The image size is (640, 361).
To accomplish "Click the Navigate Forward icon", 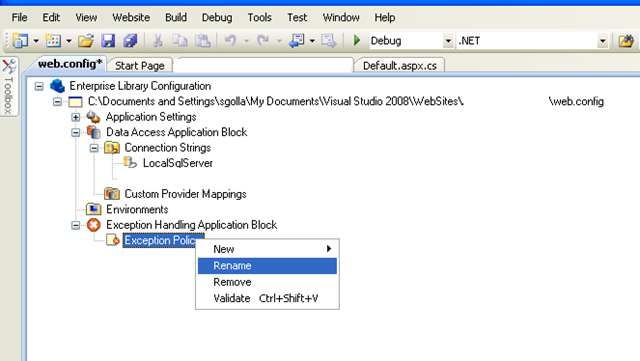I will tap(329, 40).
